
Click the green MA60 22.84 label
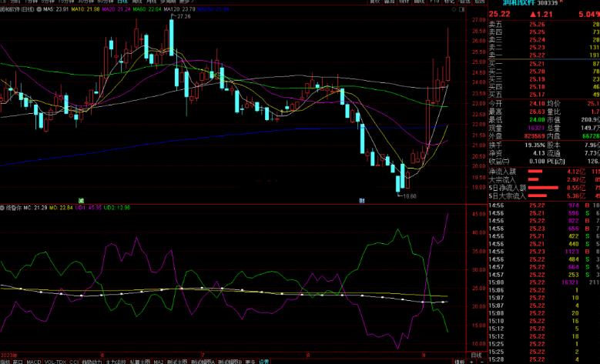147,9
